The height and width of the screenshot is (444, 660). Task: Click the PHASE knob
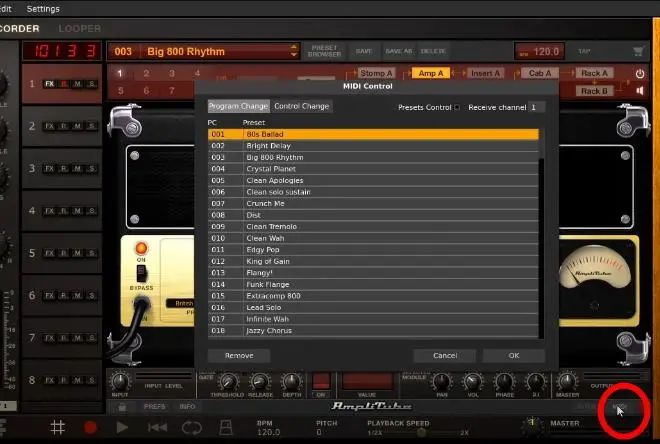coord(504,382)
